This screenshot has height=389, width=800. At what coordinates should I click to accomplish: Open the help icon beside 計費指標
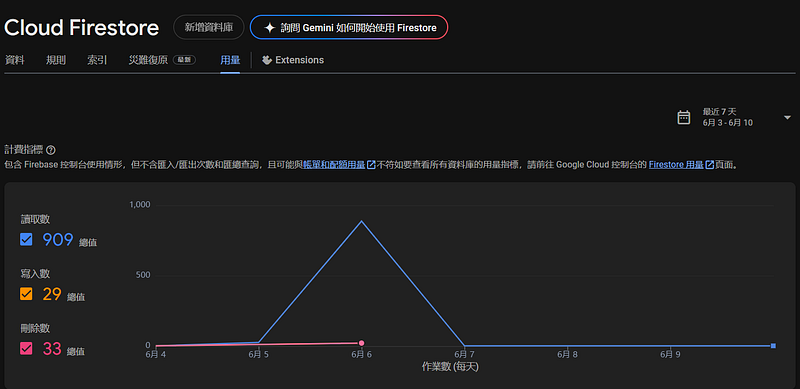pos(51,150)
